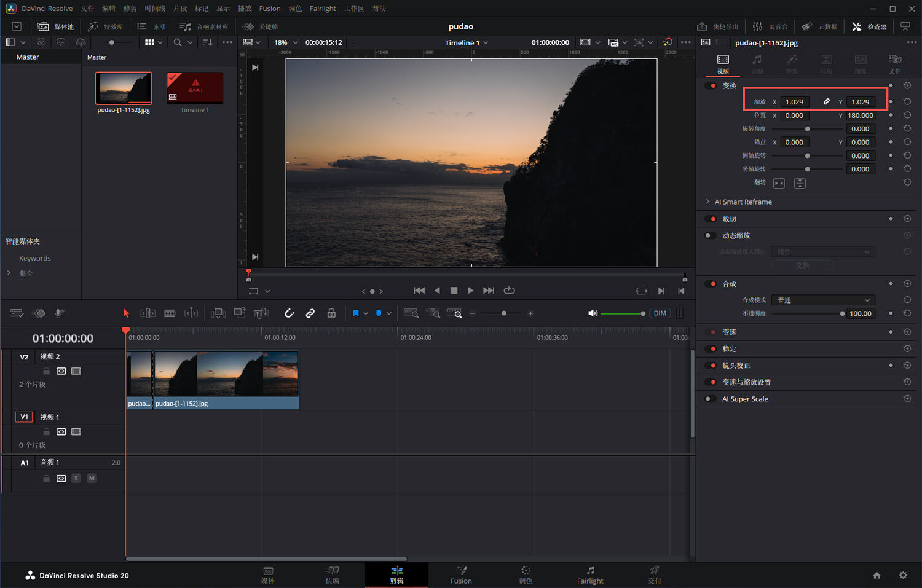Viewport: 922px width, 588px height.
Task: Enable the AI Super Scale toggle
Action: click(x=711, y=399)
